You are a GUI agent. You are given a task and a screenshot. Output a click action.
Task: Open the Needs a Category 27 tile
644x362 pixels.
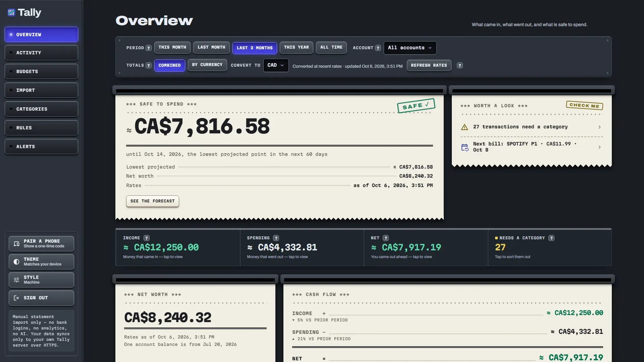click(x=550, y=247)
